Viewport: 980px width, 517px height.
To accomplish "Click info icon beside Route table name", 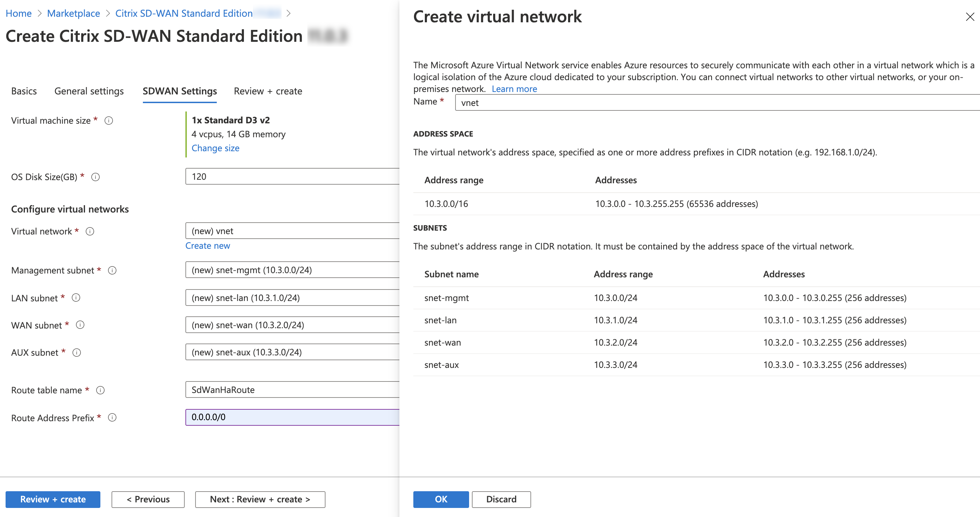I will coord(100,390).
